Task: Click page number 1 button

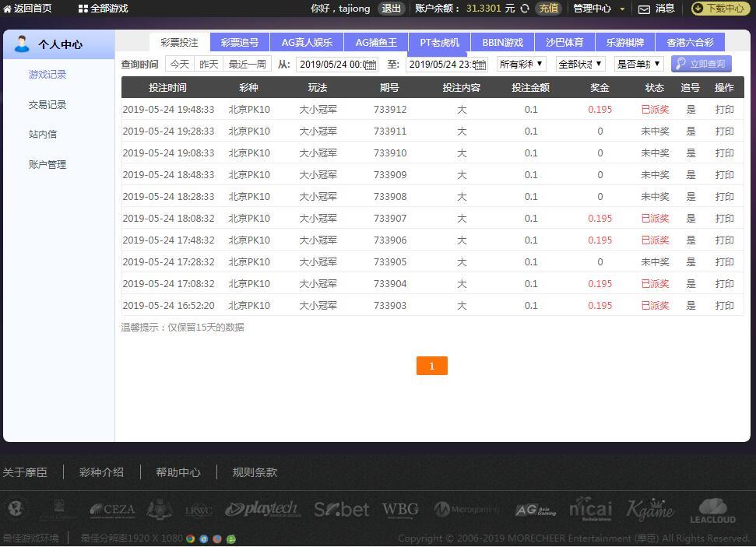Action: point(432,366)
